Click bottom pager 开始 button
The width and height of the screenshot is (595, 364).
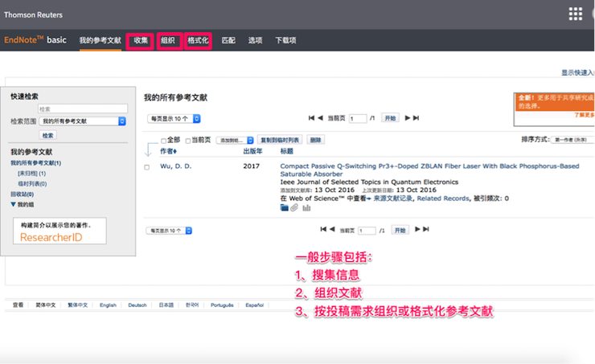click(x=400, y=230)
